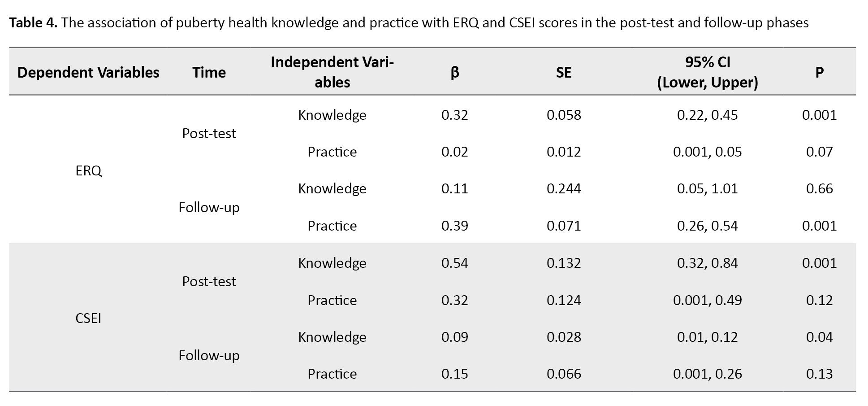868x406 pixels.
Task: Select the Dependent Variables column header
Action: [88, 72]
